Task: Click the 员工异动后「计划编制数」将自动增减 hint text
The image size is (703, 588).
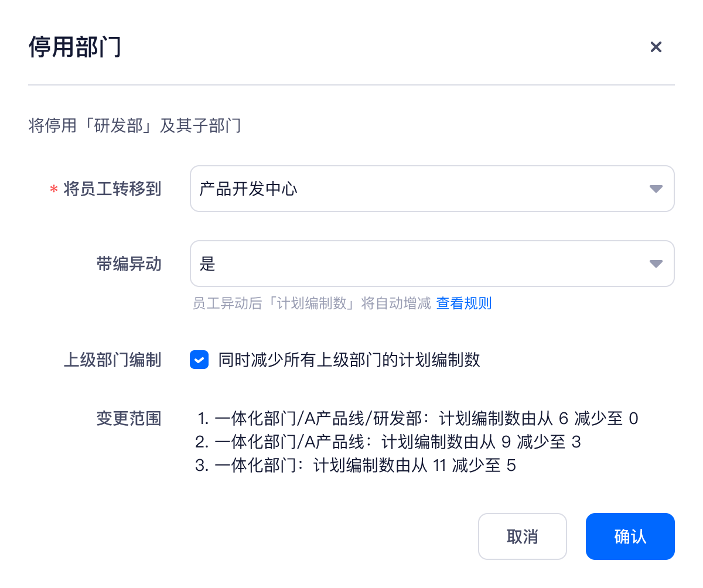Action: [312, 303]
